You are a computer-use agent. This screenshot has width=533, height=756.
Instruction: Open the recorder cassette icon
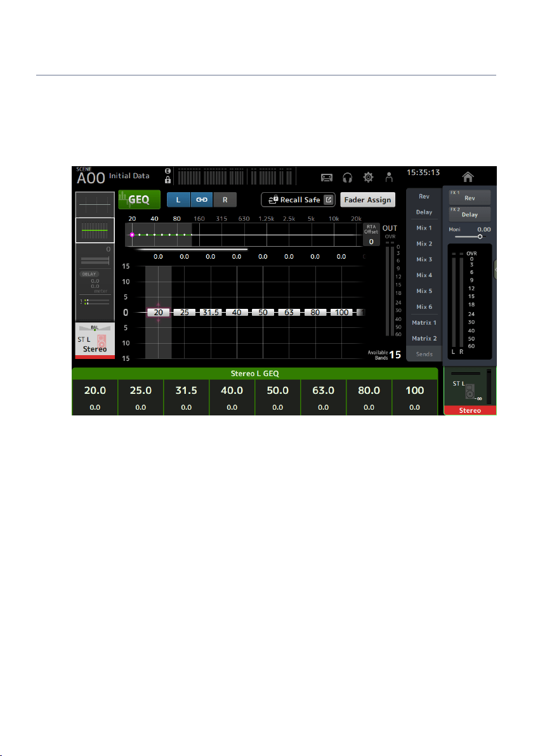click(x=327, y=178)
